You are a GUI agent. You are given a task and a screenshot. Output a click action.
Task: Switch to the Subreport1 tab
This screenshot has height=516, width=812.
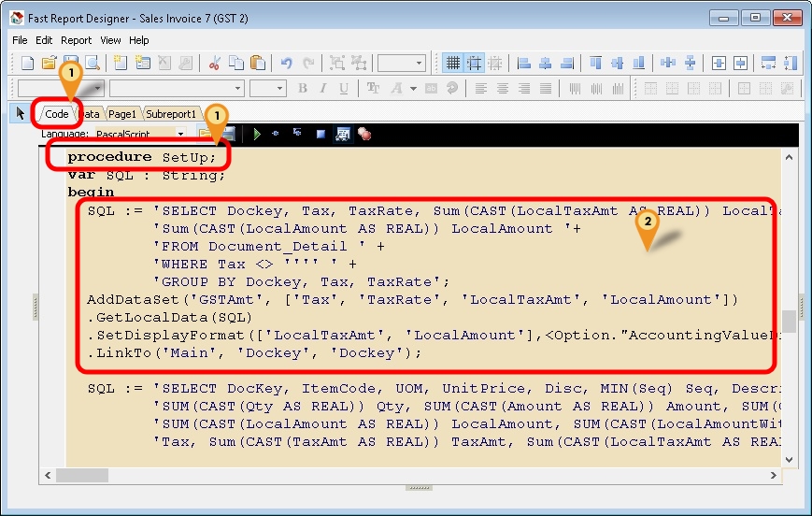click(x=171, y=114)
